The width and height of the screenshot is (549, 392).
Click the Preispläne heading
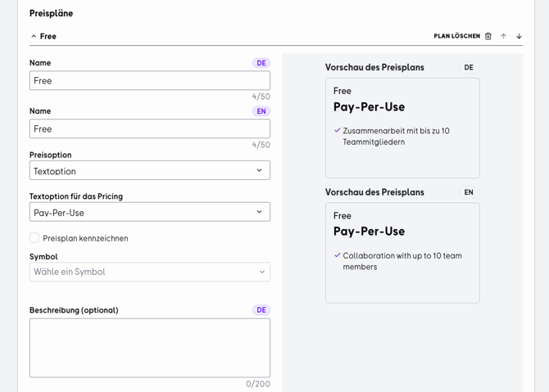pyautogui.click(x=51, y=13)
